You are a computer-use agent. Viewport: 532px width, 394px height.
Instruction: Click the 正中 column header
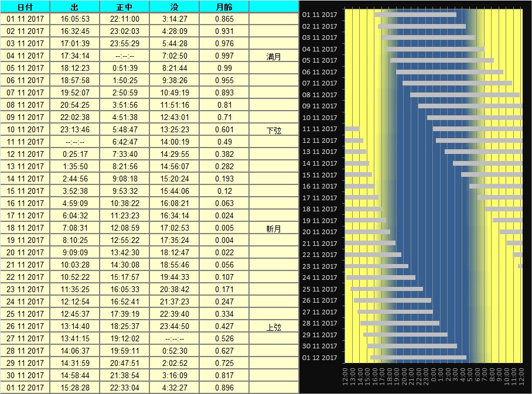coord(124,6)
